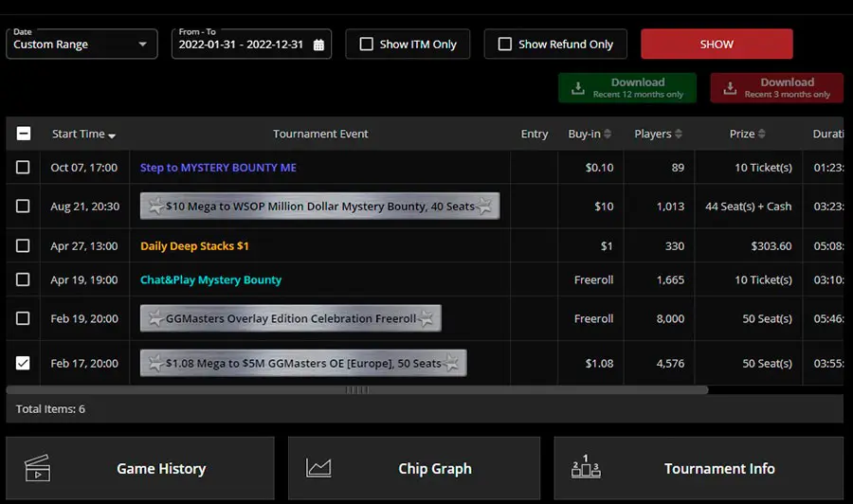
Task: Select the Feb 19, 20:00 start time cell
Action: [84, 318]
